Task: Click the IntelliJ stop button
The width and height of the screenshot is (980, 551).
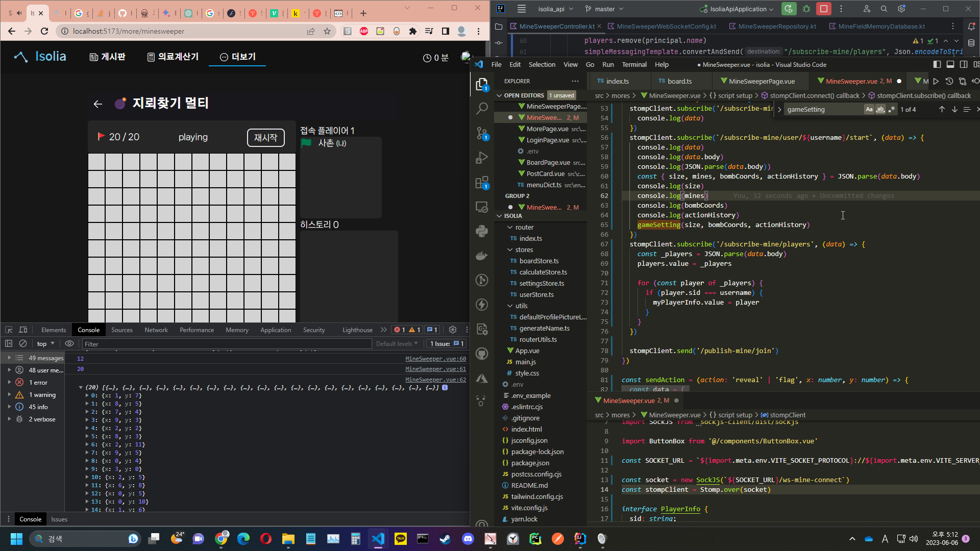Action: click(823, 9)
